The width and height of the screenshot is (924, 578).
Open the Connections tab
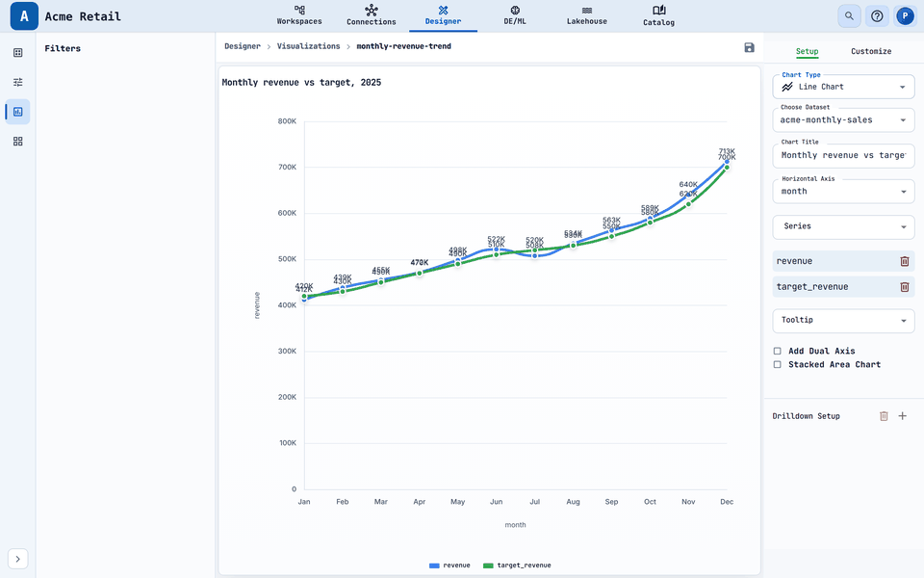pos(372,15)
